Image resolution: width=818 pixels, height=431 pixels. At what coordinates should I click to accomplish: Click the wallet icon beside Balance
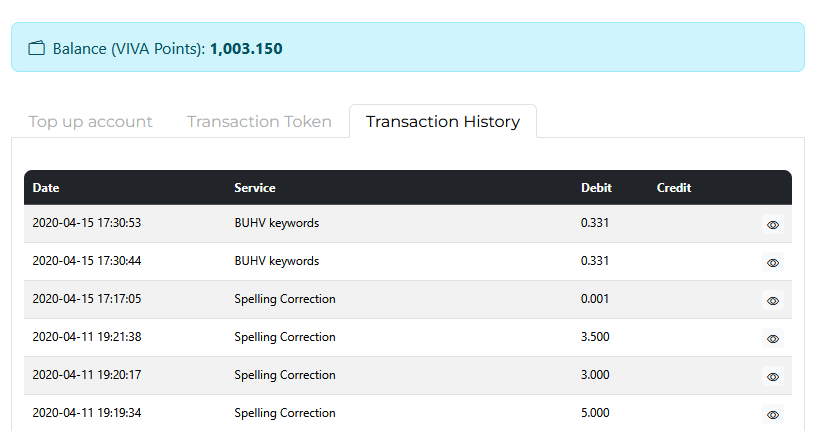(x=37, y=48)
